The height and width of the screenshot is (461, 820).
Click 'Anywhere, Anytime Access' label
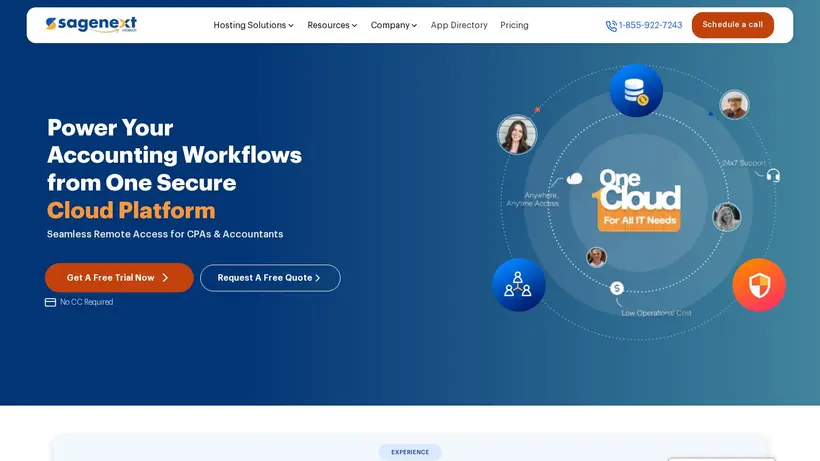coord(532,199)
